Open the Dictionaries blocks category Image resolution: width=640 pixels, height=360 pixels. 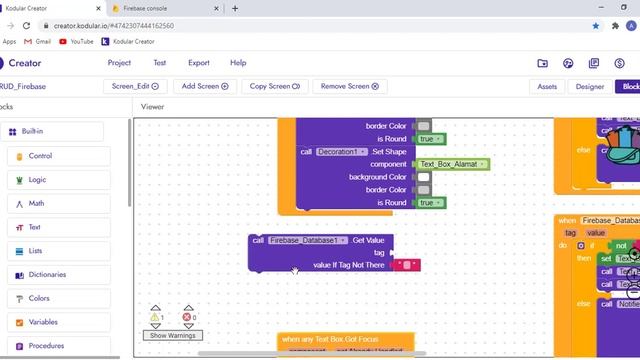[58, 275]
